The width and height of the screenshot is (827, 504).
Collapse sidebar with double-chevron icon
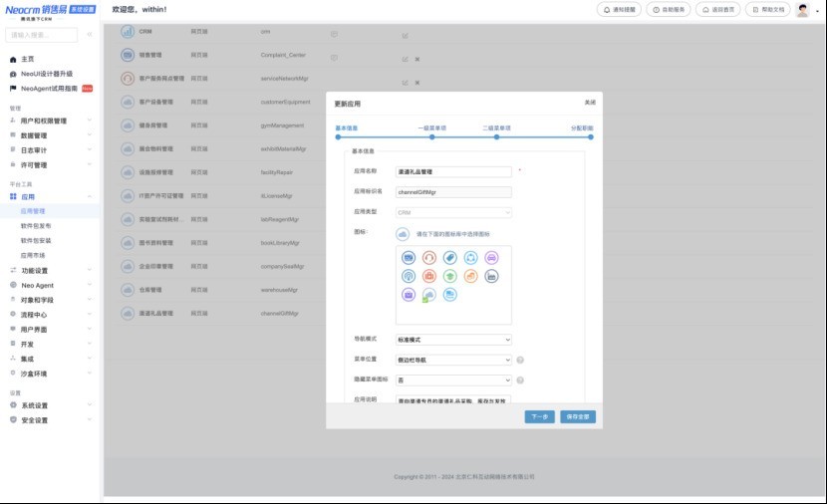90,34
